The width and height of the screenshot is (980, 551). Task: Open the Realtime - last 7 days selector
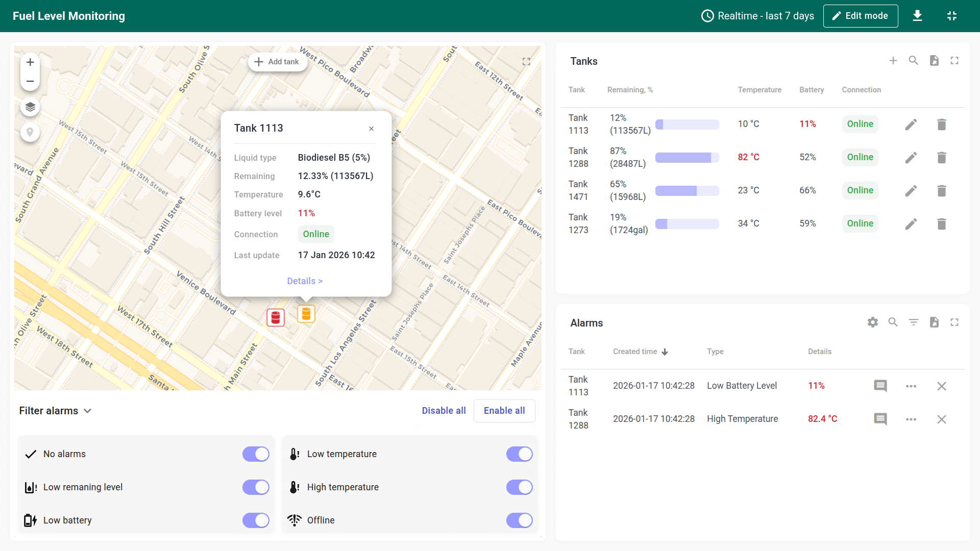(757, 16)
